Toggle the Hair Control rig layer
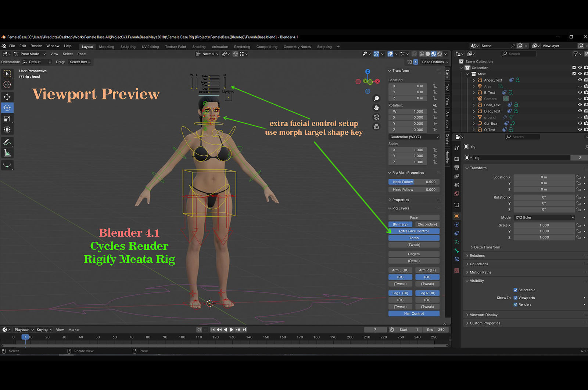Image resolution: width=588 pixels, height=390 pixels. (414, 313)
